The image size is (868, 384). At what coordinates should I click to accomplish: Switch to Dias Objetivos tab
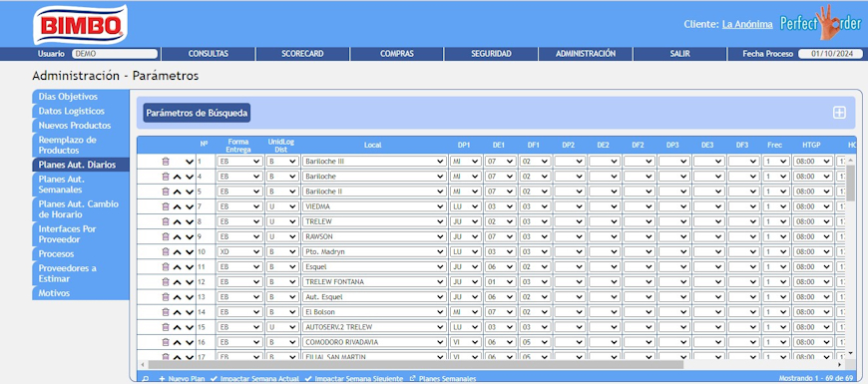tap(80, 97)
